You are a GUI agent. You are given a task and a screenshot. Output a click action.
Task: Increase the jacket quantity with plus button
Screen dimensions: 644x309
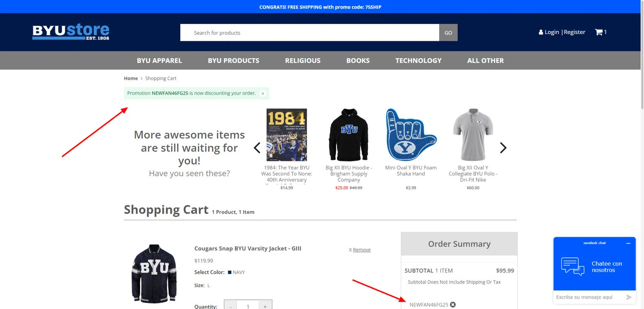[x=265, y=306]
